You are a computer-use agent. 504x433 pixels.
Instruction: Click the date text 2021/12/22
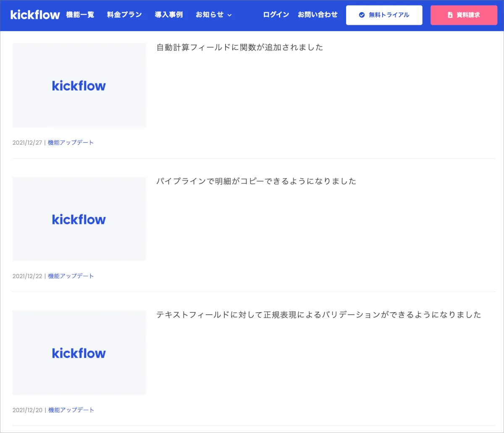(x=27, y=276)
